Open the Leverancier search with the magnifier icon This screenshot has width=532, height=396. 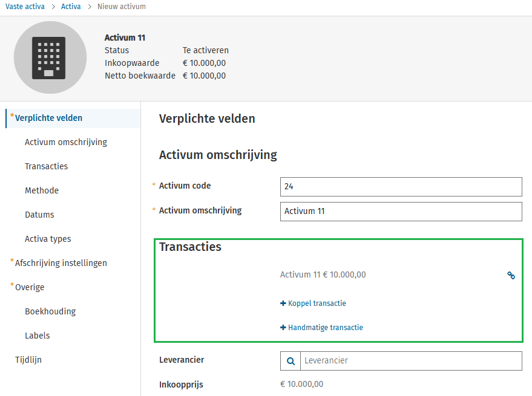pos(290,360)
